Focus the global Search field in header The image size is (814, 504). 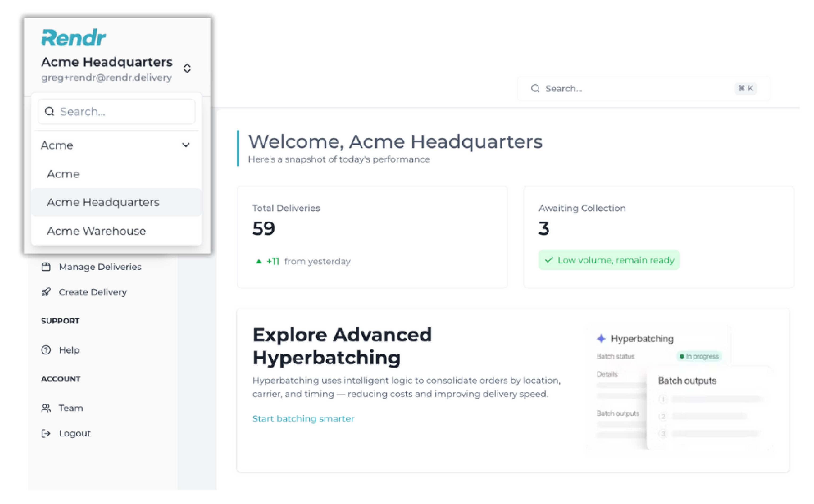644,89
